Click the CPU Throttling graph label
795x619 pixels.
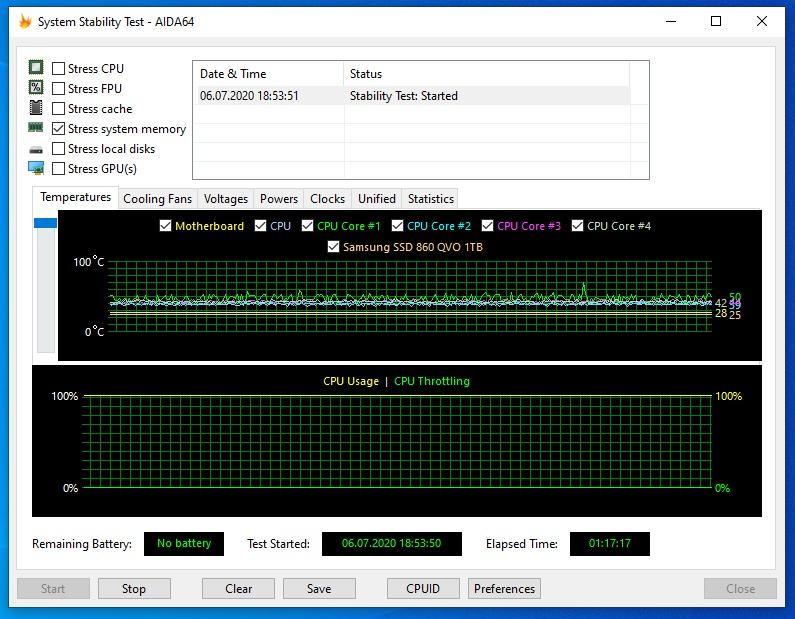pos(432,381)
